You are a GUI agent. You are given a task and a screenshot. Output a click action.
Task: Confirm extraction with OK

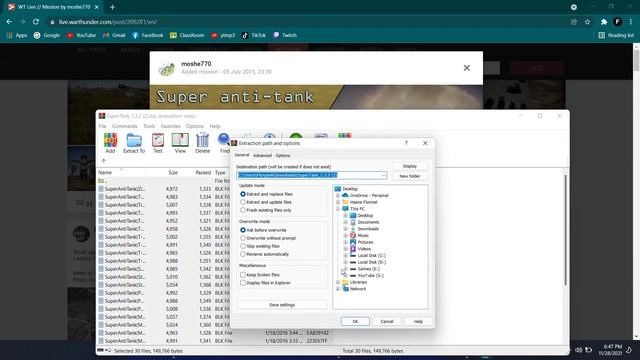[355, 322]
